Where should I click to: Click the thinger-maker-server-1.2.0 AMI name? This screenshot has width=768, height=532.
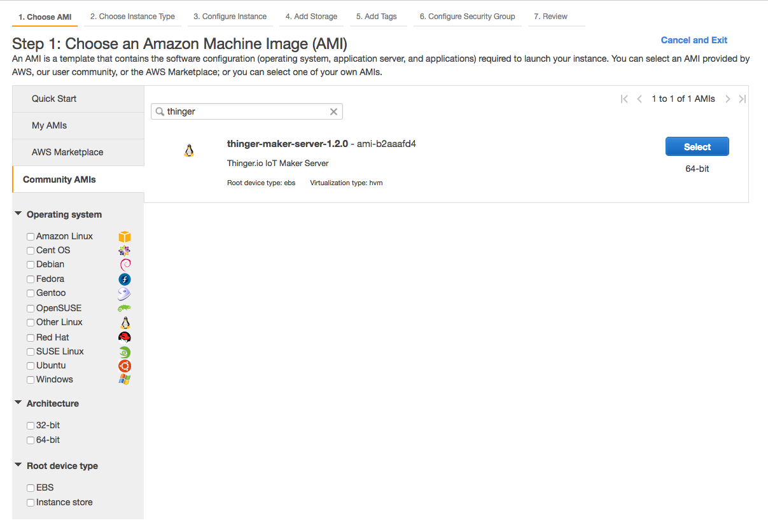pos(288,144)
